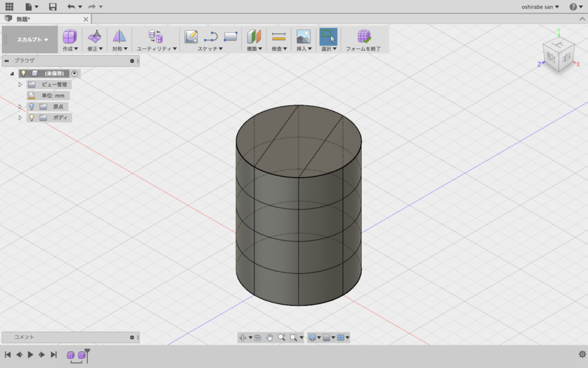Screen dimensions: 588x368
Task: Expand the ビュー管理 tree node
Action: (x=20, y=85)
